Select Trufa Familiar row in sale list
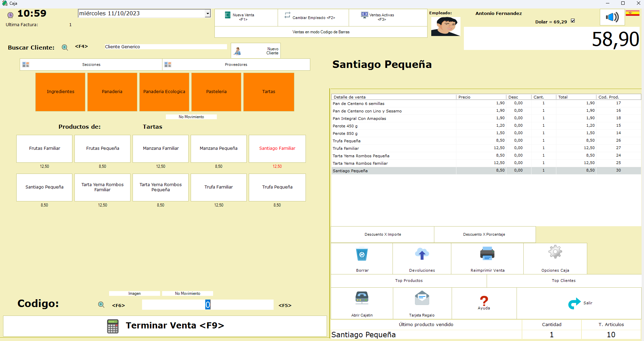The image size is (644, 341). 394,148
